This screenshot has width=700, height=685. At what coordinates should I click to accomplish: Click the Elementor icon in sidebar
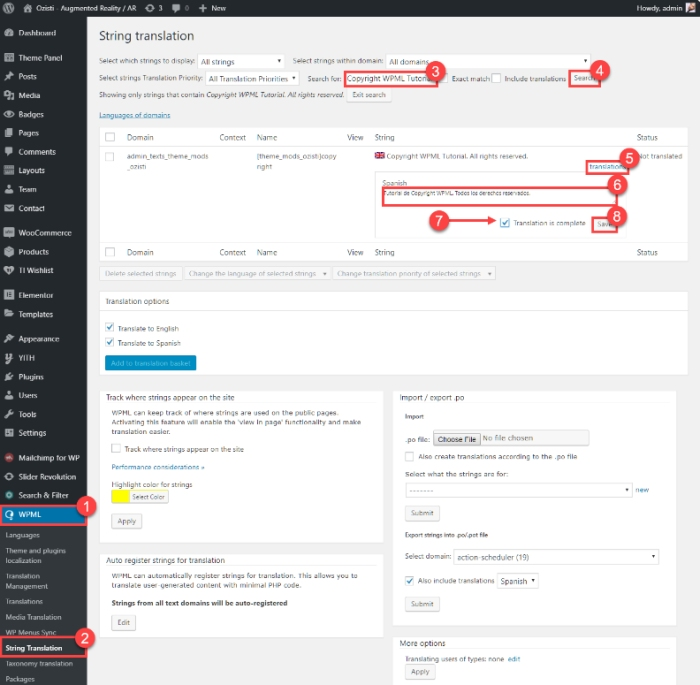point(9,295)
